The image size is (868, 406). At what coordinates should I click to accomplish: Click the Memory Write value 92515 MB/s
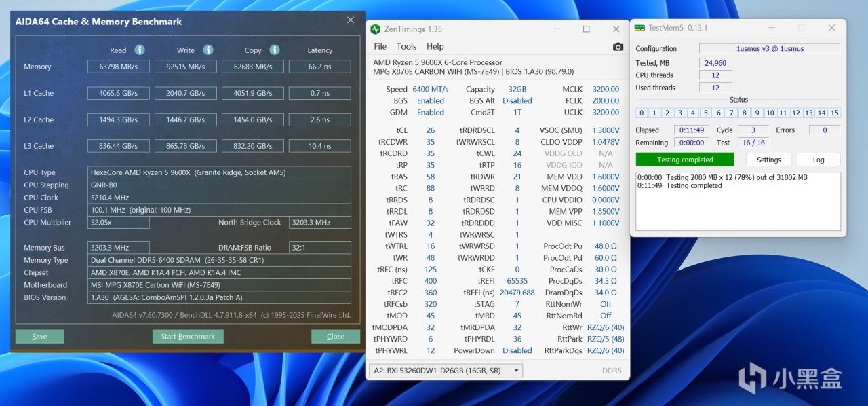click(185, 67)
